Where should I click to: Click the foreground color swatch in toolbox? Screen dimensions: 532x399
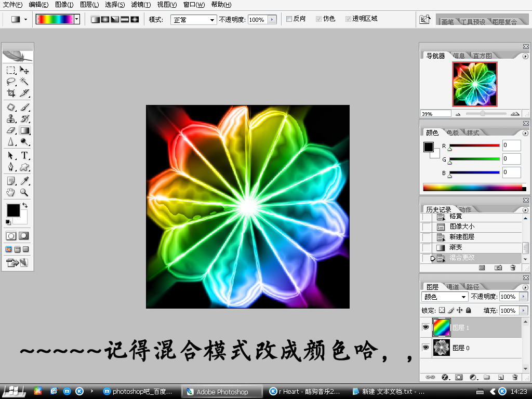pos(13,210)
